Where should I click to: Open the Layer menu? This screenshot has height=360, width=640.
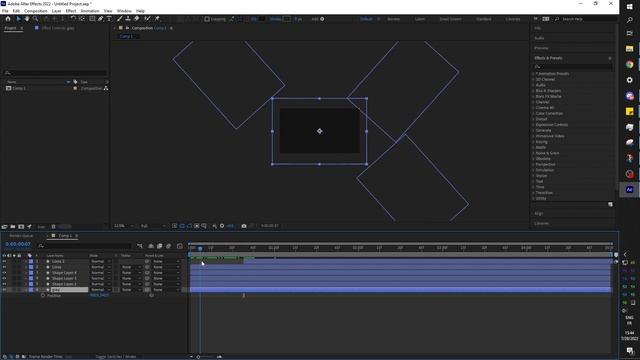click(x=56, y=11)
